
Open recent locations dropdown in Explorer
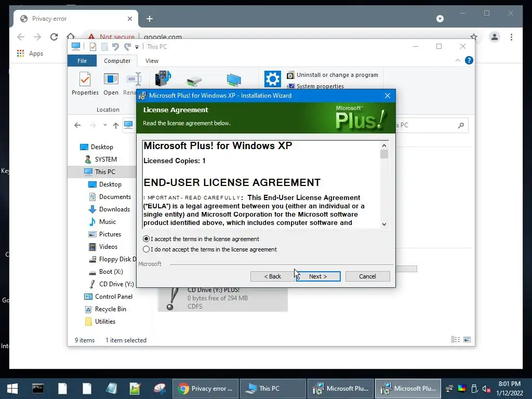(x=105, y=125)
